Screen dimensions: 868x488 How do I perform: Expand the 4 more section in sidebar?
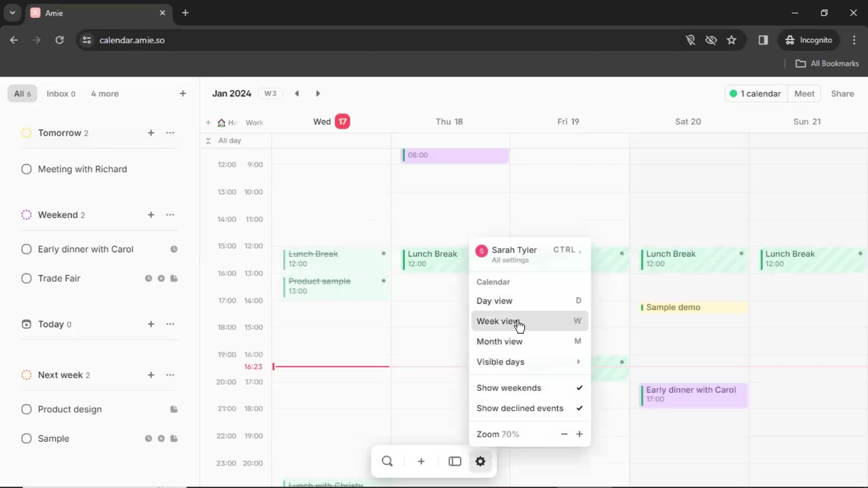tap(104, 94)
